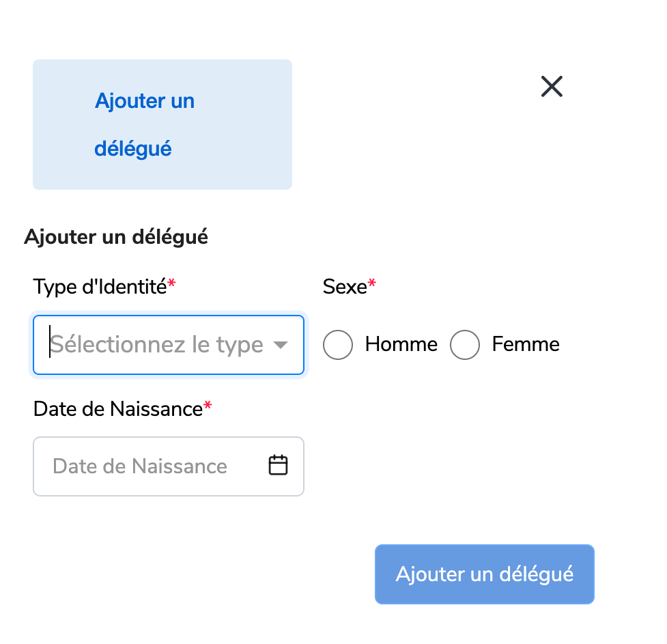Viewport: 667px width, 644px height.
Task: Click the "Homme" option label text
Action: click(x=401, y=344)
